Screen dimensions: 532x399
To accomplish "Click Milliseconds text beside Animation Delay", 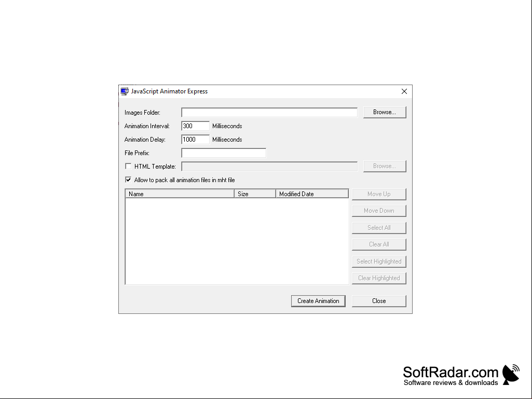I will pyautogui.click(x=227, y=140).
